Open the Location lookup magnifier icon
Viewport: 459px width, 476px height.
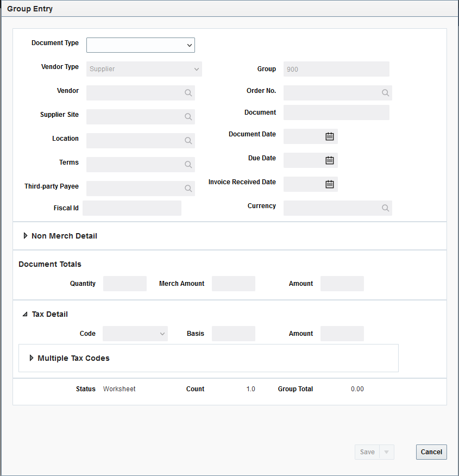[188, 141]
